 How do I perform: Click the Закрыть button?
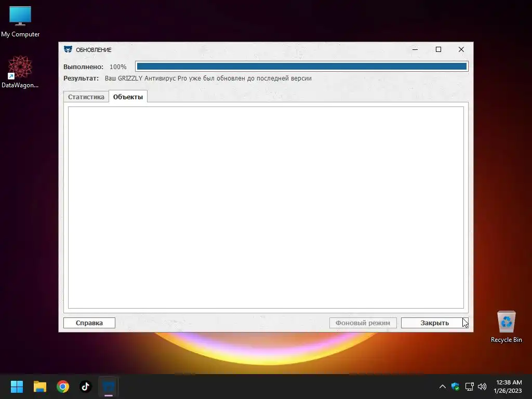pos(435,323)
